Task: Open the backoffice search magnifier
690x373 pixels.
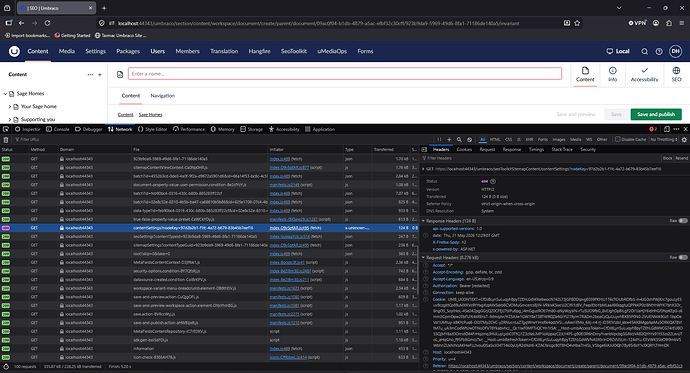Action: (x=644, y=51)
